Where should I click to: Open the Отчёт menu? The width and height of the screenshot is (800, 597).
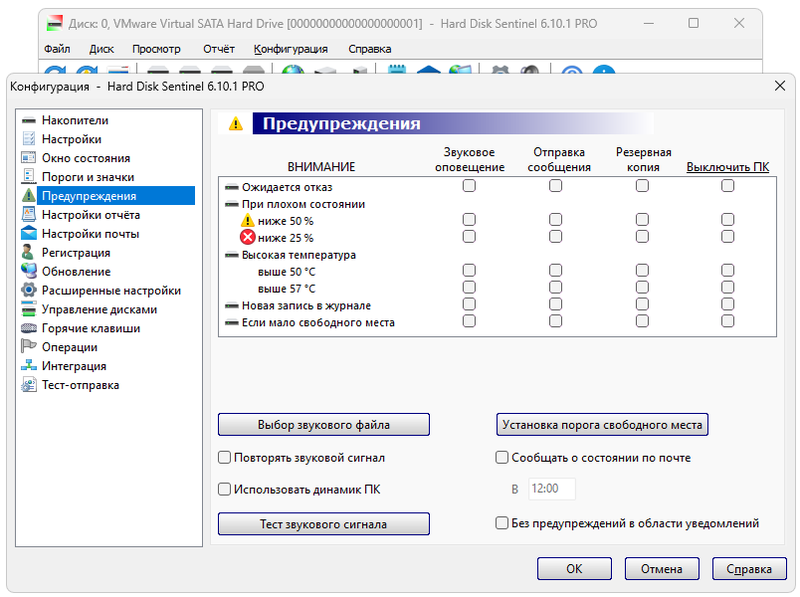click(x=218, y=48)
